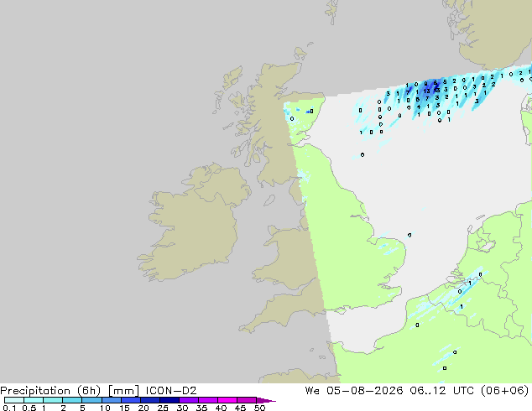
Task: Choose the 20–25 mm dark blue segment
Action: click(150, 400)
